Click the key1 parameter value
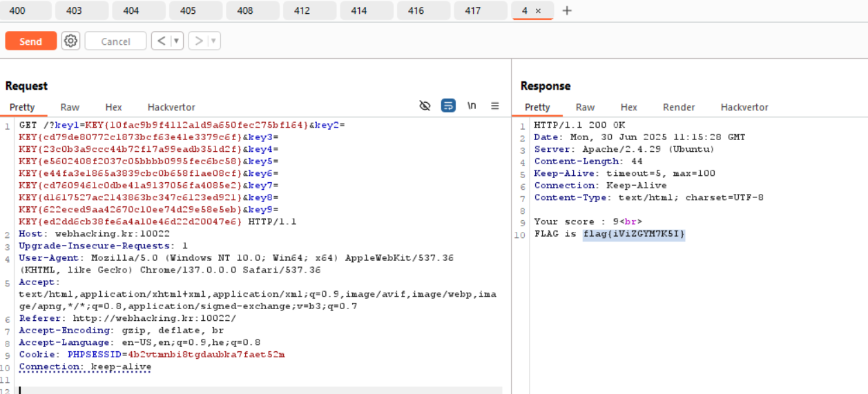Screen dimensions: 868x394 [197, 125]
